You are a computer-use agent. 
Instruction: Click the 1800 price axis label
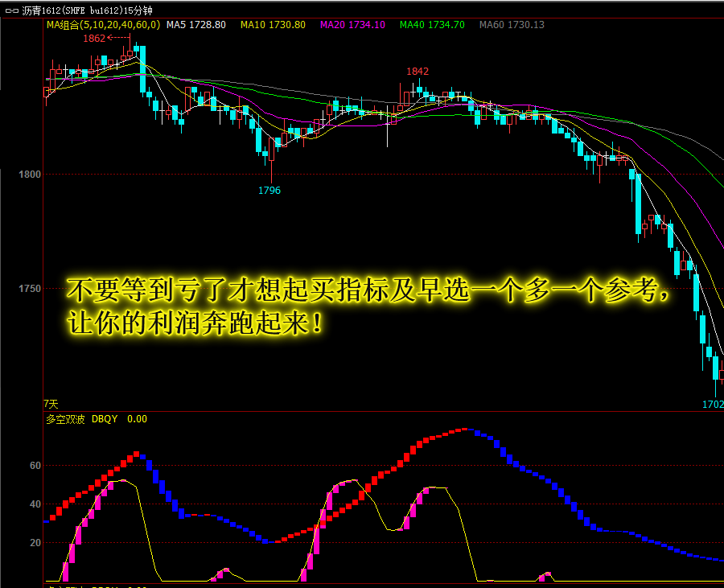point(31,174)
